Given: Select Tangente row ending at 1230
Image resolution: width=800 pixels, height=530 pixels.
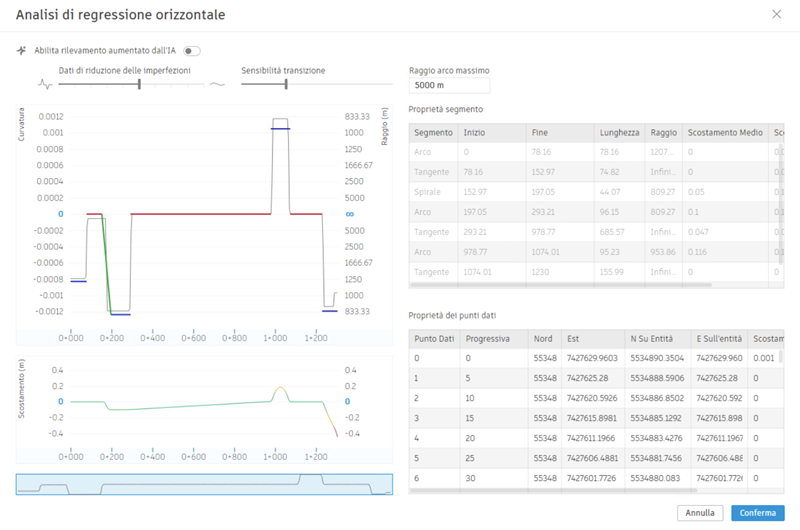Looking at the screenshot, I should (596, 272).
